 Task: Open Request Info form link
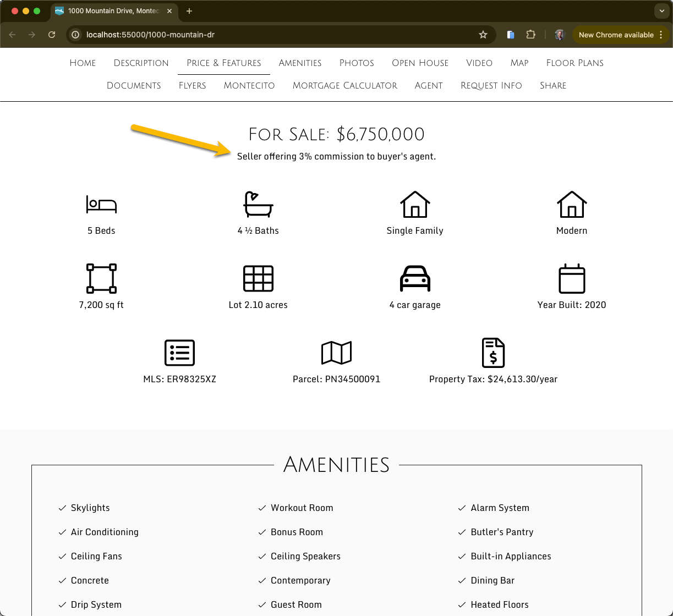pos(491,85)
